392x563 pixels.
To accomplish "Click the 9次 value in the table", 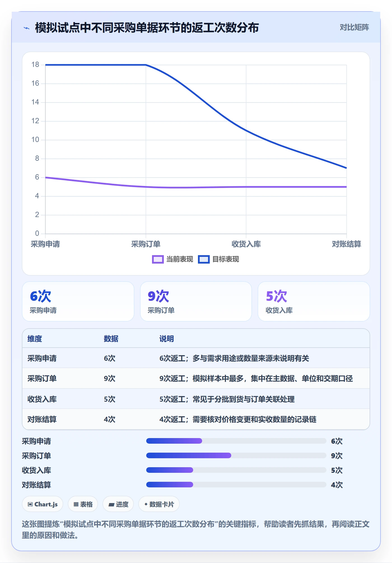I will click(x=109, y=378).
